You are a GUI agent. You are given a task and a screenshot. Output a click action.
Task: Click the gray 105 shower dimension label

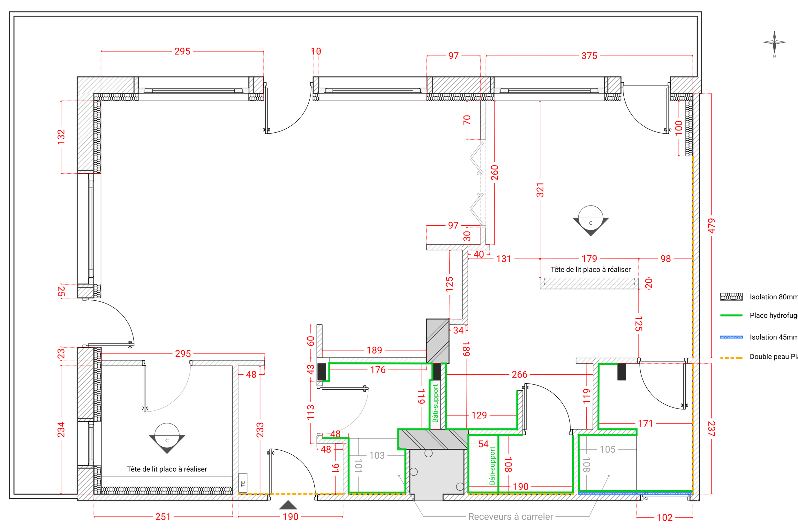pyautogui.click(x=607, y=449)
